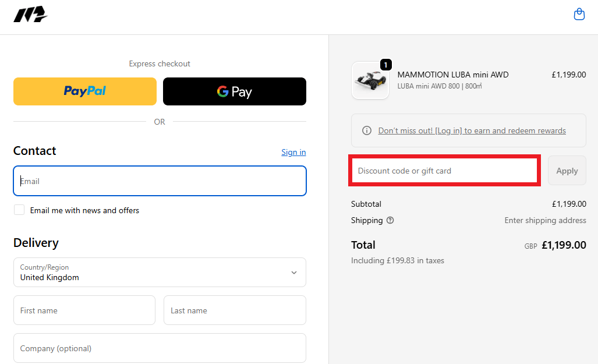This screenshot has width=598, height=364.
Task: Click into the First name field
Action: click(x=84, y=310)
